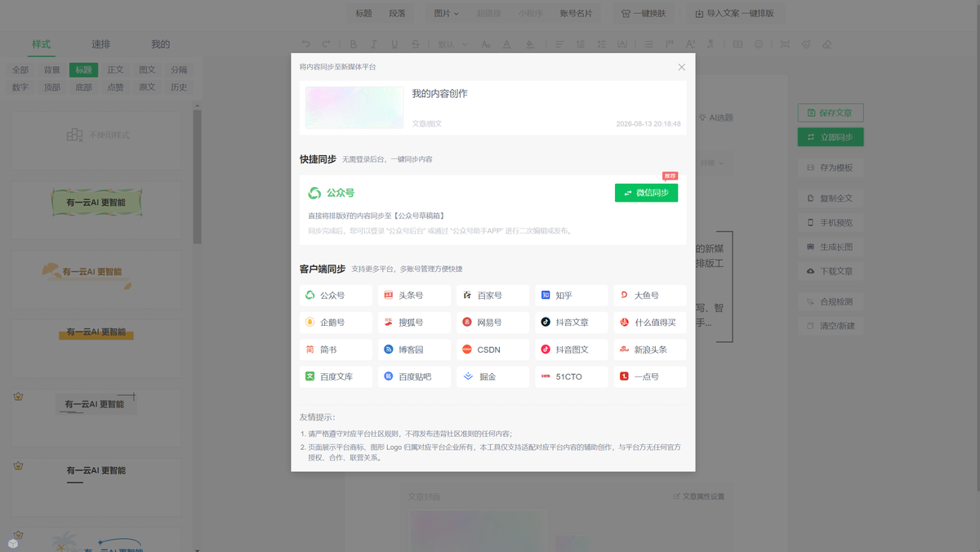
Task: Select the CSDN platform icon
Action: pos(467,349)
